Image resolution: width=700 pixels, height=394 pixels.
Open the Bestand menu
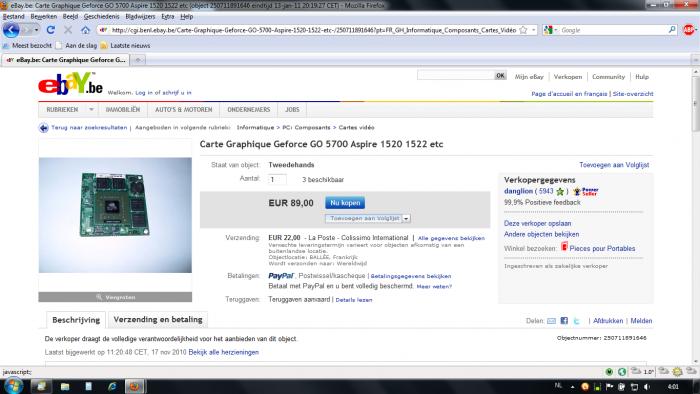[x=13, y=17]
